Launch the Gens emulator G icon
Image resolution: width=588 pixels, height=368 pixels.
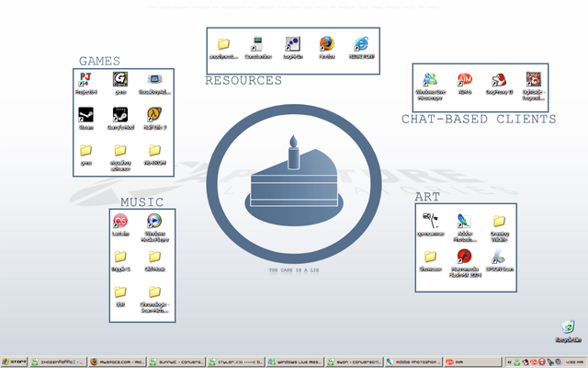pos(120,79)
